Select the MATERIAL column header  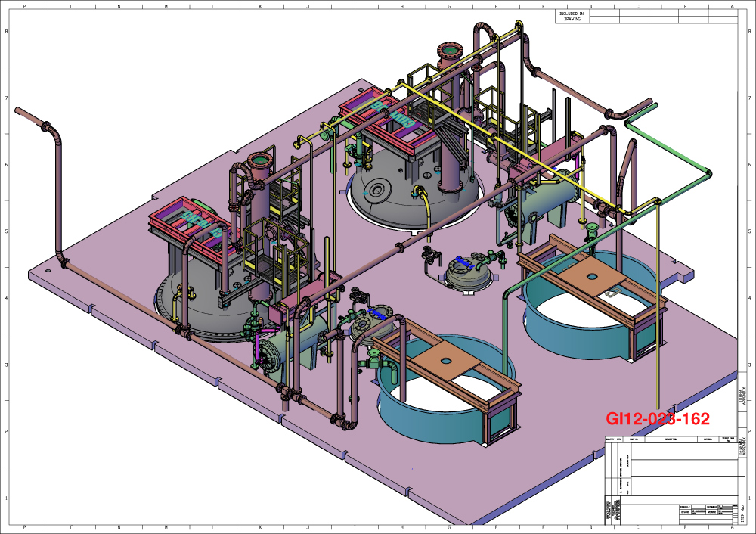(708, 439)
